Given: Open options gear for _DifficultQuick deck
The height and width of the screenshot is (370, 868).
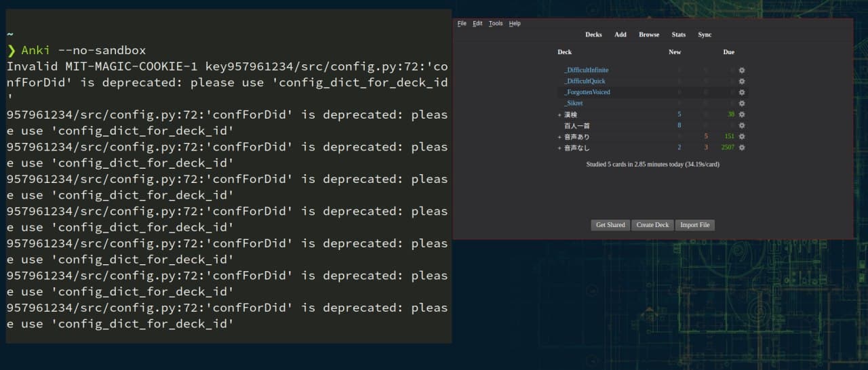Looking at the screenshot, I should coord(742,81).
